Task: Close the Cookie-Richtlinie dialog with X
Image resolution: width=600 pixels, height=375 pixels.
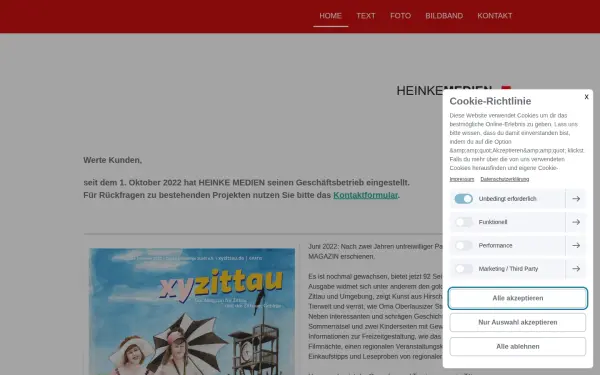Action: [x=586, y=97]
